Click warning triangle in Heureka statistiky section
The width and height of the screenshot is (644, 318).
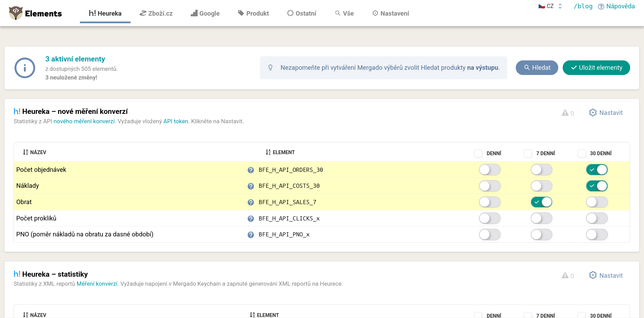pyautogui.click(x=565, y=276)
